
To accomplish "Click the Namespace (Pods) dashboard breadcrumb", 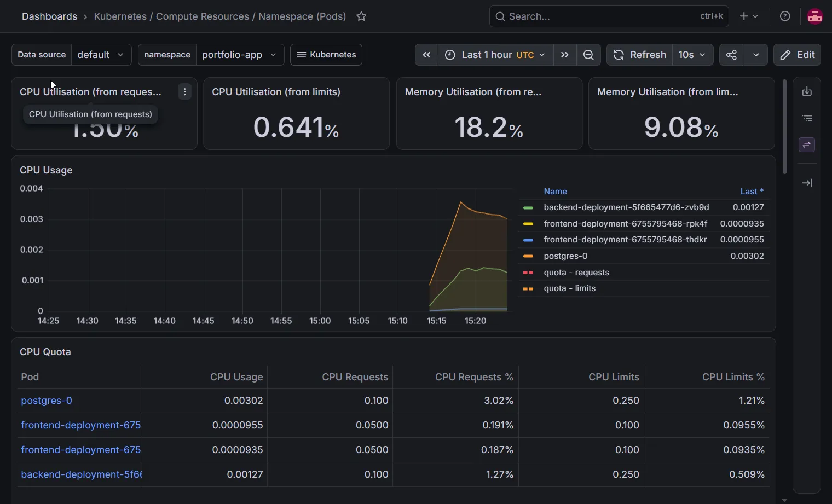I will (219, 16).
